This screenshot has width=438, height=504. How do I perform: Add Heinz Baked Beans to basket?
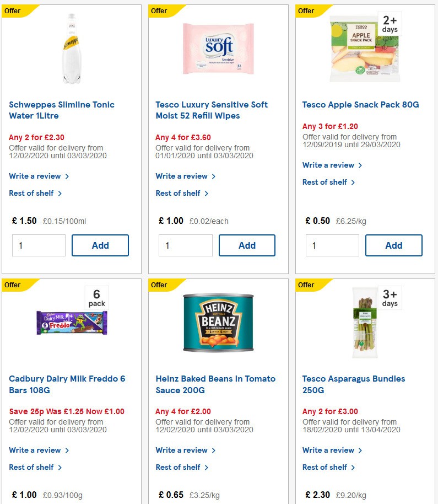point(247,502)
